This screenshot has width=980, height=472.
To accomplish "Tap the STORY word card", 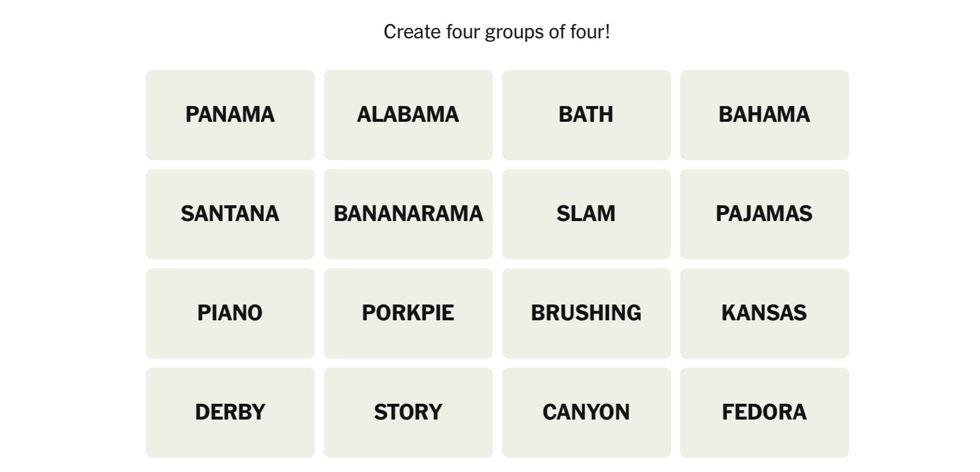I will 408,412.
